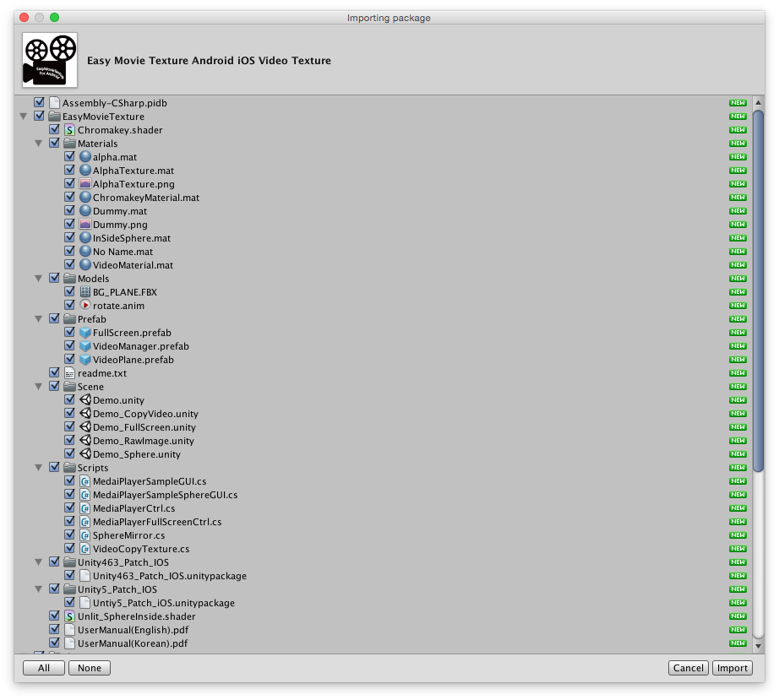Uncheck the MediaPlayerFullScreenCtrl.cs checkbox
Viewport: 779px width, 700px height.
(x=70, y=521)
